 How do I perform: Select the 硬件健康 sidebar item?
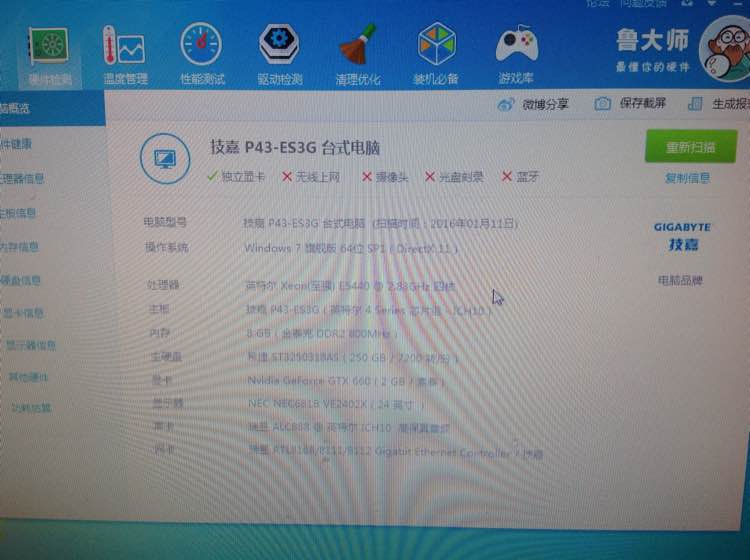click(x=16, y=143)
